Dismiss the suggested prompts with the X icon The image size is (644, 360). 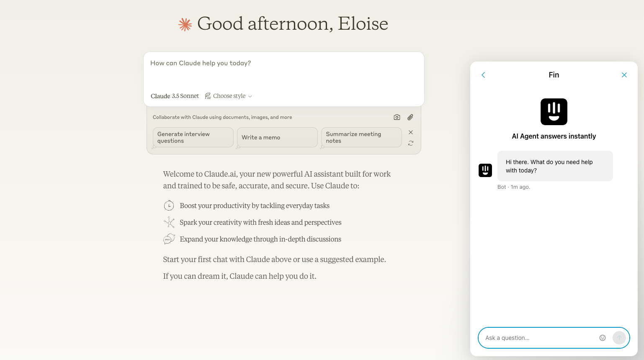pos(411,132)
